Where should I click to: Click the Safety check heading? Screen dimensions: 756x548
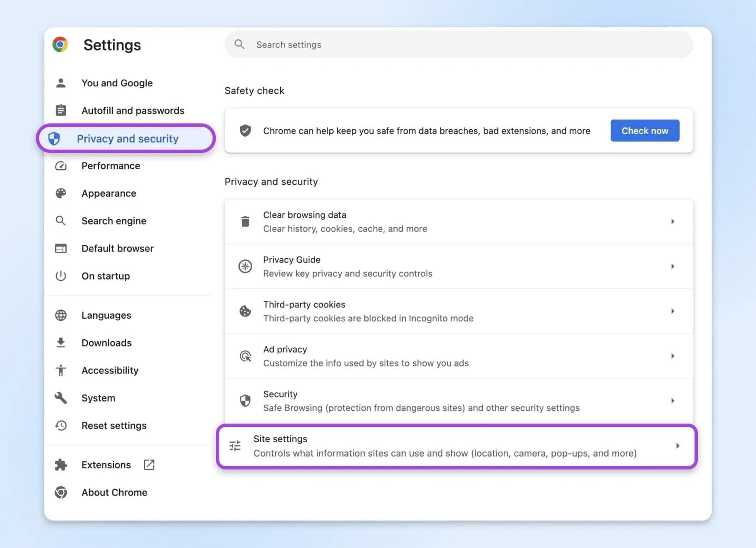[x=255, y=91]
